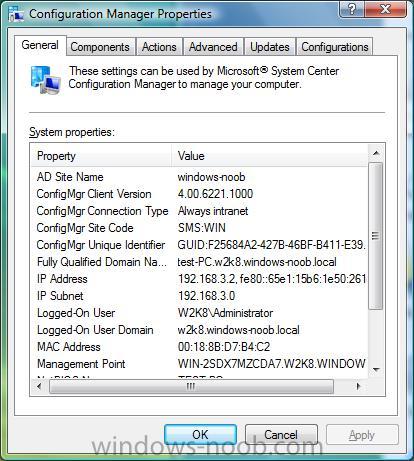Open the Actions tab
This screenshot has width=414, height=461.
click(159, 47)
